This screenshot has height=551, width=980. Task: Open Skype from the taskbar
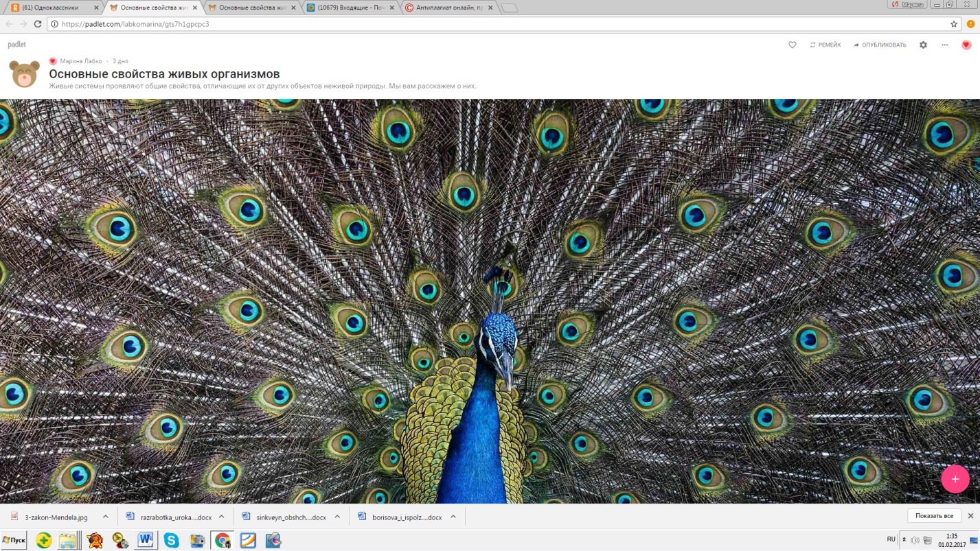click(x=171, y=541)
